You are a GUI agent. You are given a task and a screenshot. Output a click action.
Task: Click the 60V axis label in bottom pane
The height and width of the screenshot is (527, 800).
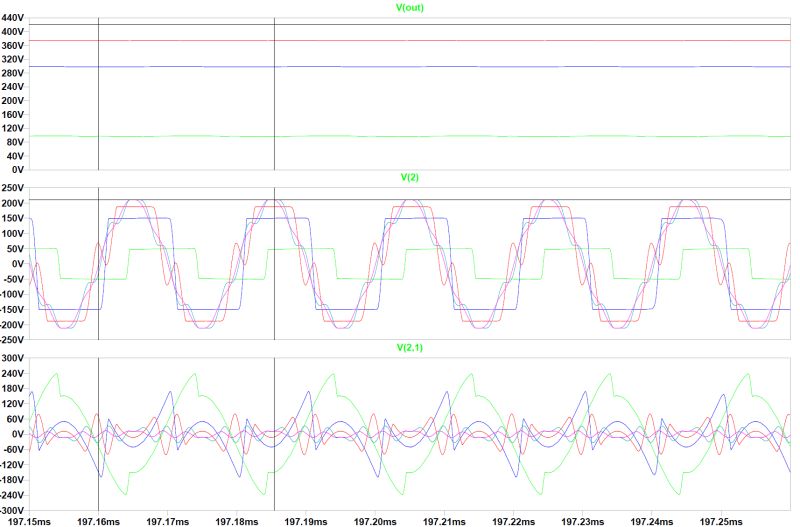[x=15, y=419]
